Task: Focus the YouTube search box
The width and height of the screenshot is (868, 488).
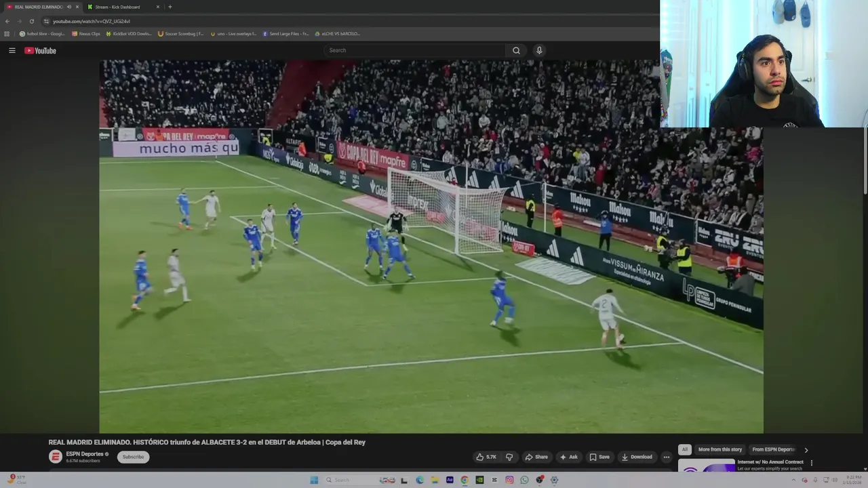Action: tap(415, 50)
